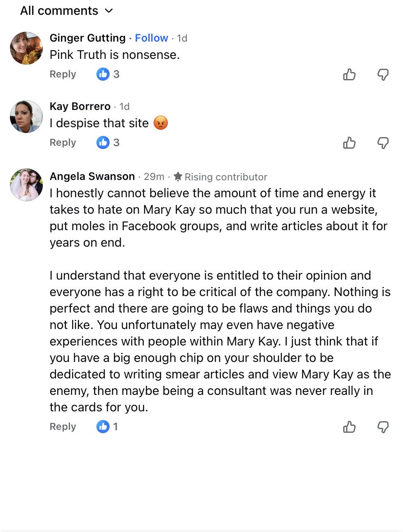Reply to Angela Swanson's comment

63,427
